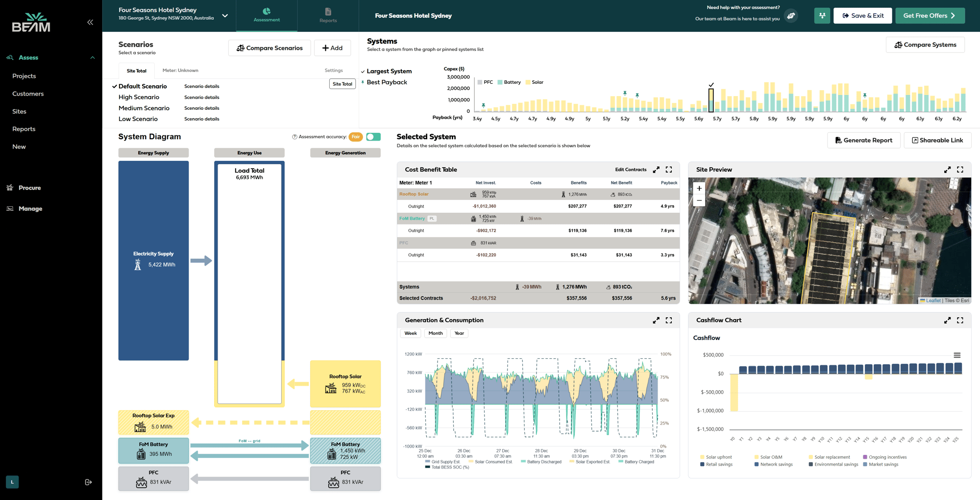The width and height of the screenshot is (980, 500).
Task: Toggle the Assessment accuracy switch
Action: [x=373, y=137]
